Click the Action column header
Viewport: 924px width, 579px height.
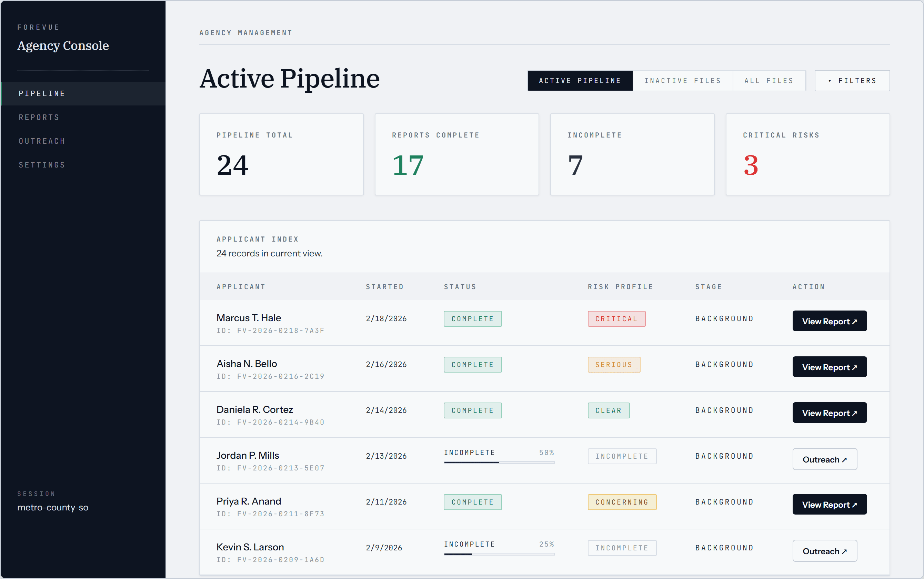809,287
